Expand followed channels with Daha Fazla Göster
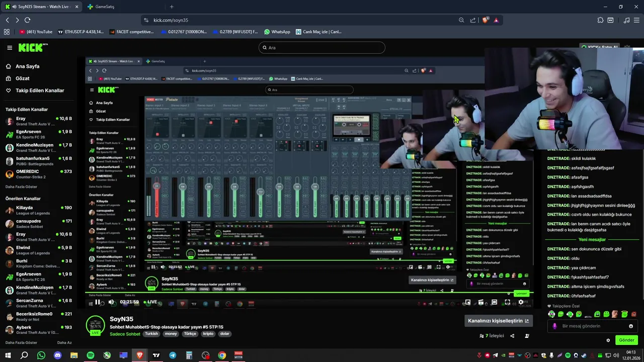 [x=21, y=187]
